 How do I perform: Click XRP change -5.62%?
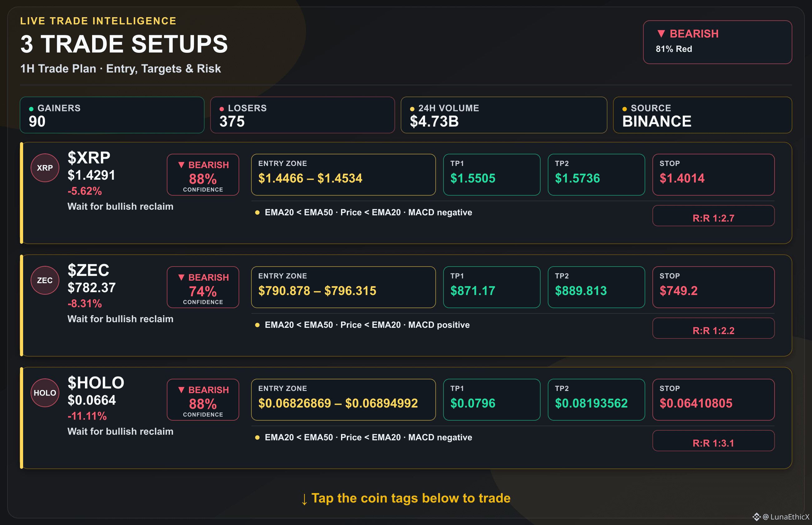[x=84, y=191]
